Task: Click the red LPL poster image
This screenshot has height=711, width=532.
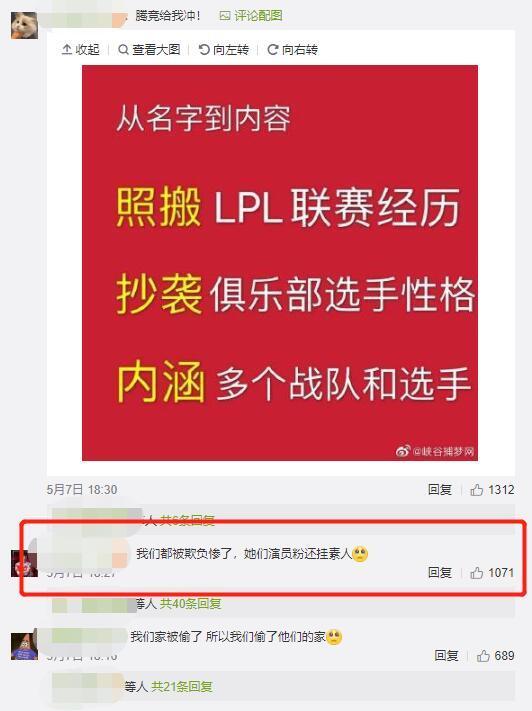Action: (280, 263)
